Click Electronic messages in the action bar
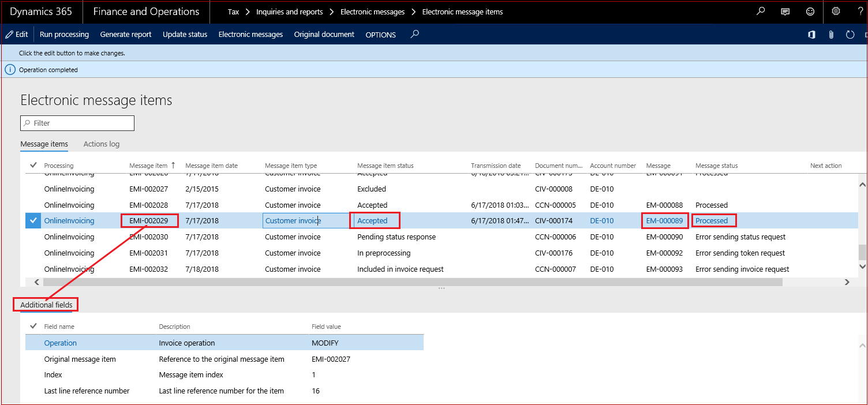The height and width of the screenshot is (405, 868). [250, 34]
